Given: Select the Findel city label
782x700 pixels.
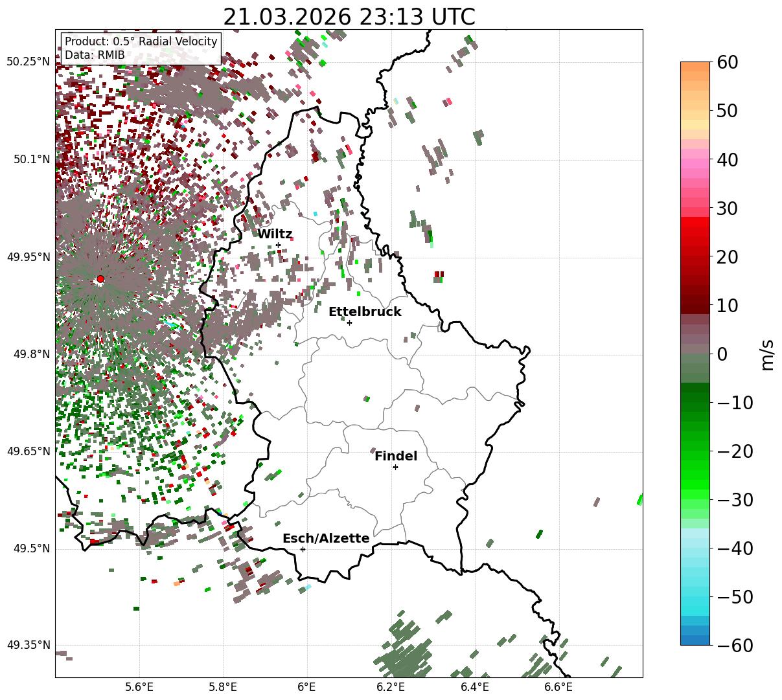Looking at the screenshot, I should tap(396, 457).
